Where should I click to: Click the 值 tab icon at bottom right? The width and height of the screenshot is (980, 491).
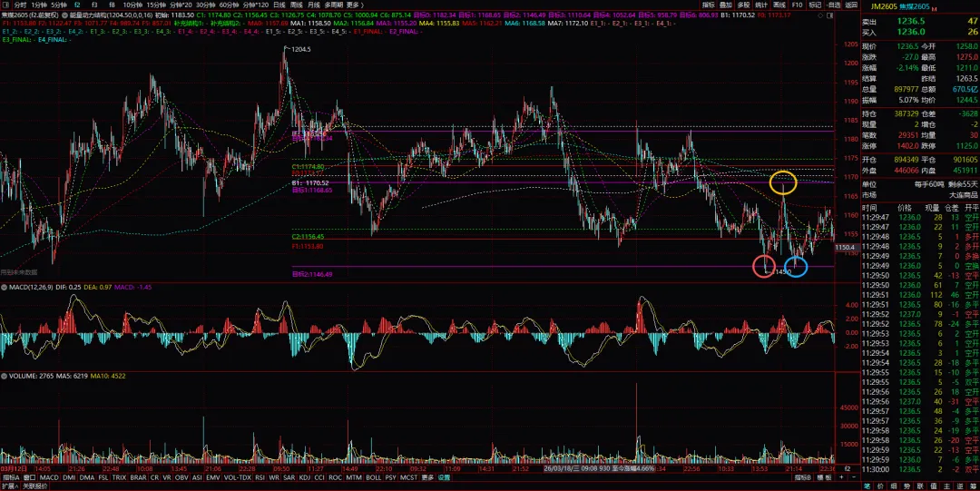coord(934,486)
